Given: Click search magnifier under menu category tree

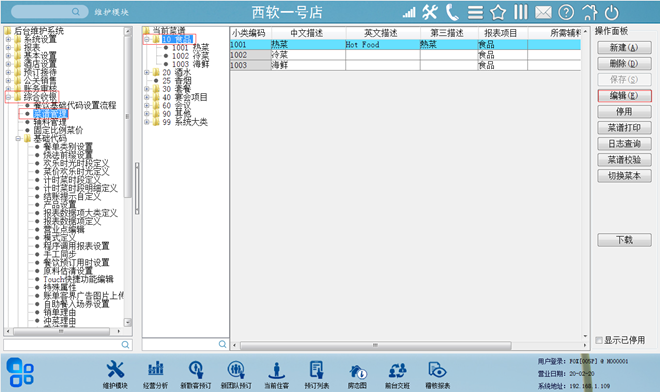Looking at the screenshot, I should coord(223,344).
